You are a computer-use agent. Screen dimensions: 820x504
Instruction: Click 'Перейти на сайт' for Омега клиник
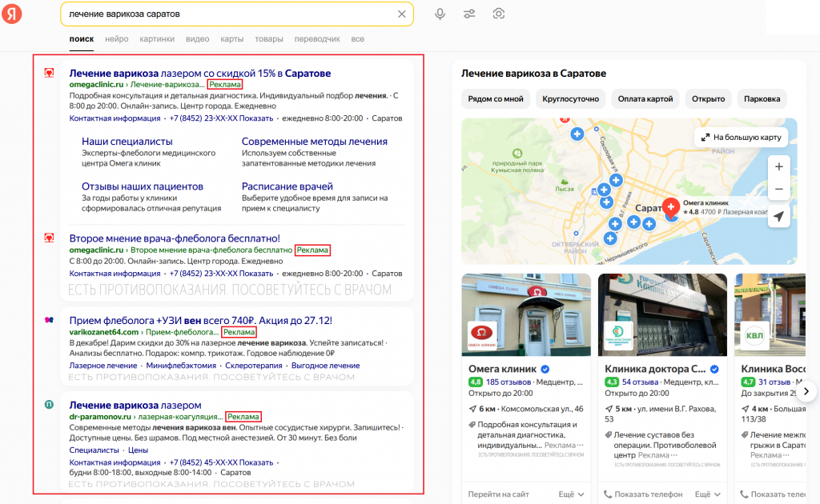(498, 494)
